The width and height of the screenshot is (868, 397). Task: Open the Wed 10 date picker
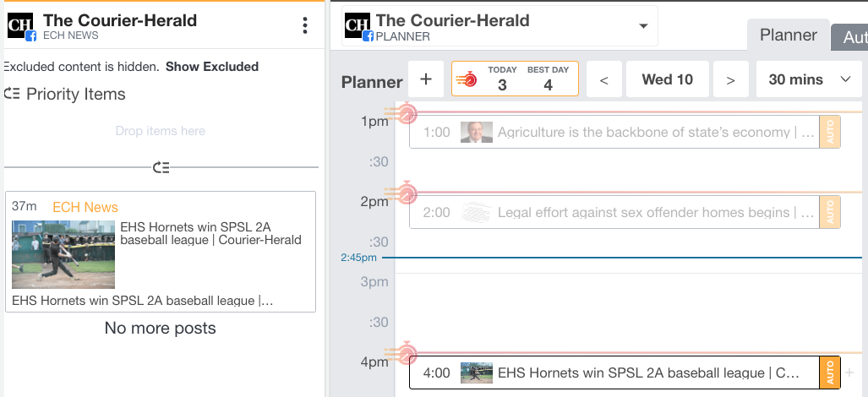668,79
